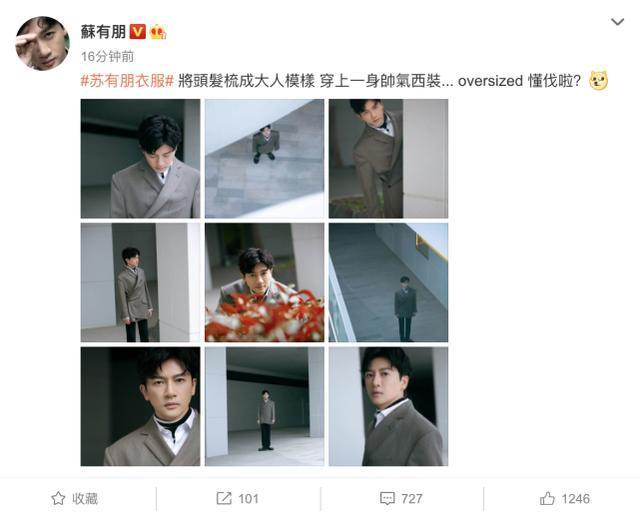View the overhead shot thumbnail photo
This screenshot has height=512, width=640.
coord(264,158)
